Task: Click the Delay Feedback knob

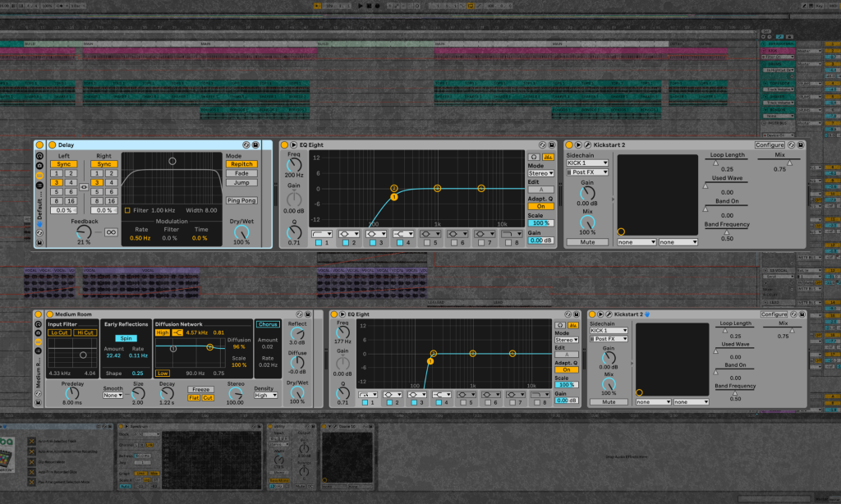Action: [84, 231]
